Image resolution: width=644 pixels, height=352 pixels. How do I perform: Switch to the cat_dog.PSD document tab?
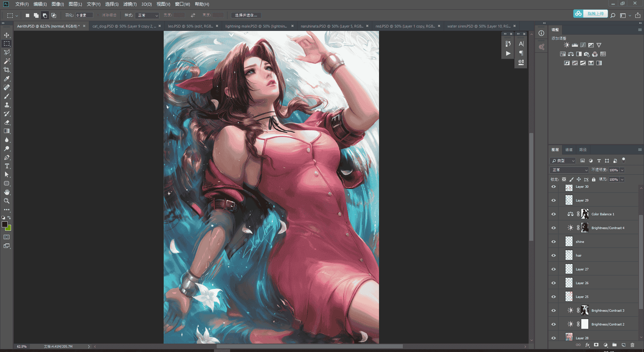(124, 26)
